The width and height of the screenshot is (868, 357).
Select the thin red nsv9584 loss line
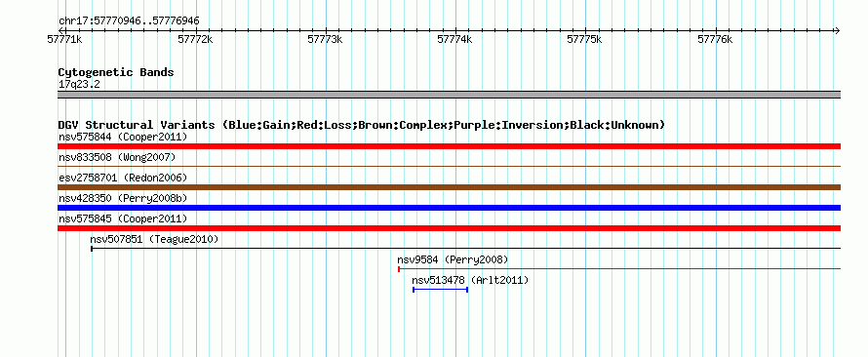click(619, 269)
